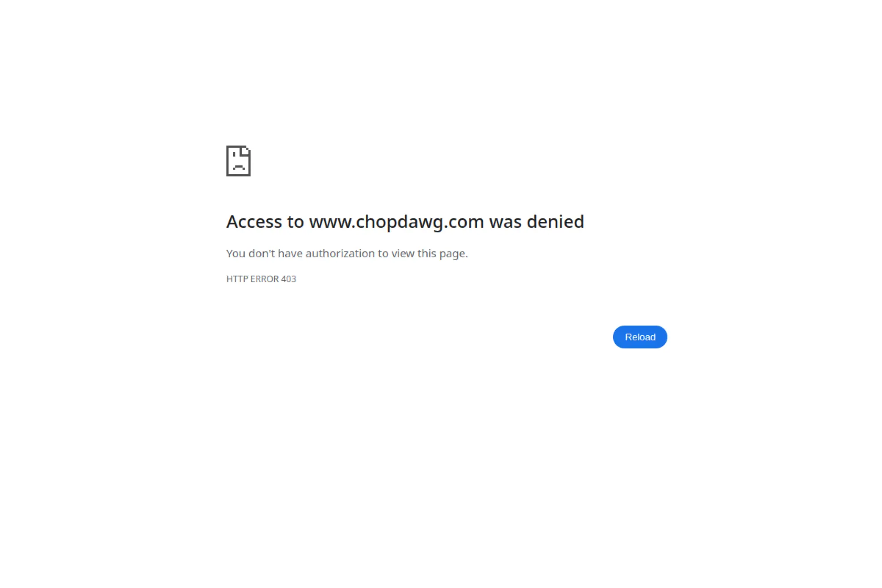
Task: Click the blue Reload button
Action: click(640, 337)
